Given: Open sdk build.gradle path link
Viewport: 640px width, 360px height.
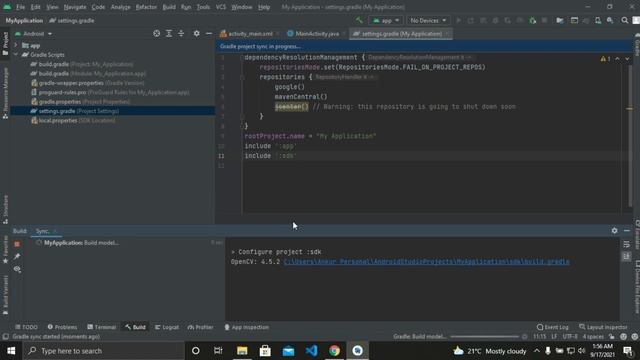Looking at the screenshot, I should pyautogui.click(x=426, y=262).
